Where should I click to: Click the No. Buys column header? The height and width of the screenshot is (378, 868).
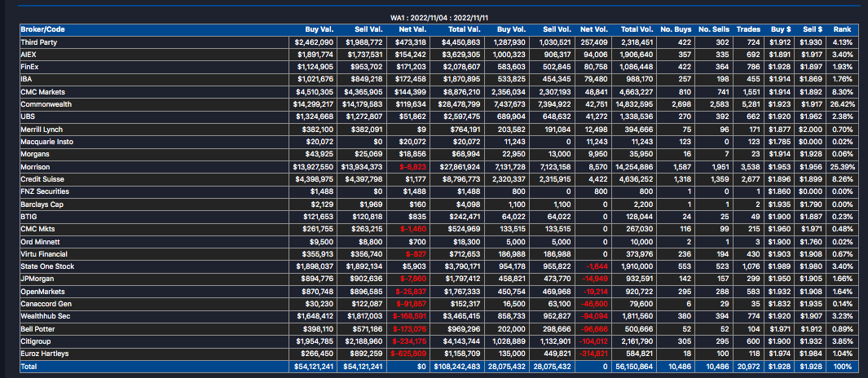click(x=677, y=29)
